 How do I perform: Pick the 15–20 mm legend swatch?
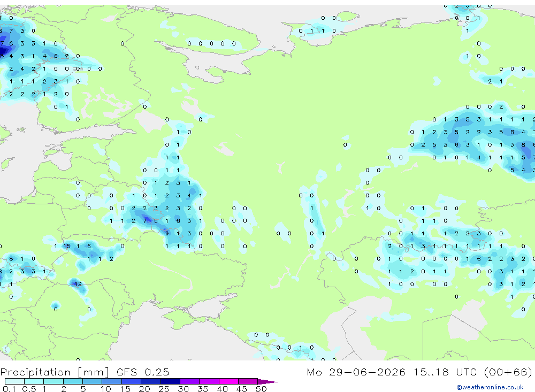coord(131,381)
